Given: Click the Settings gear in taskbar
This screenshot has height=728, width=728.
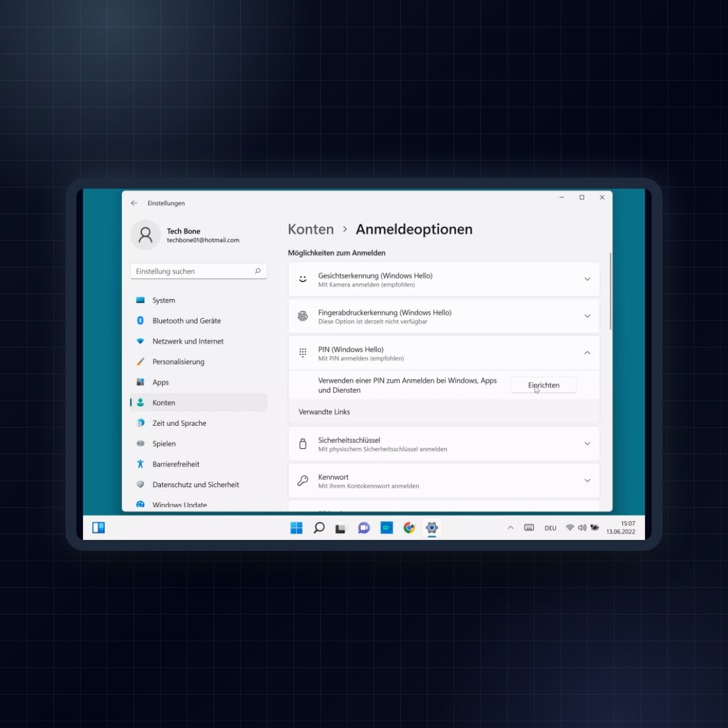Looking at the screenshot, I should point(432,528).
